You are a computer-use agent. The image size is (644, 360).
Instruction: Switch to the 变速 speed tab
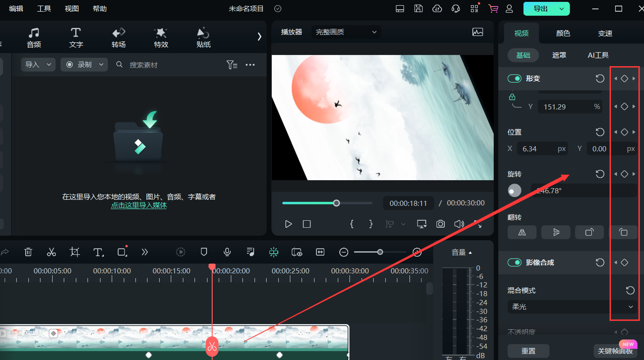click(x=605, y=33)
